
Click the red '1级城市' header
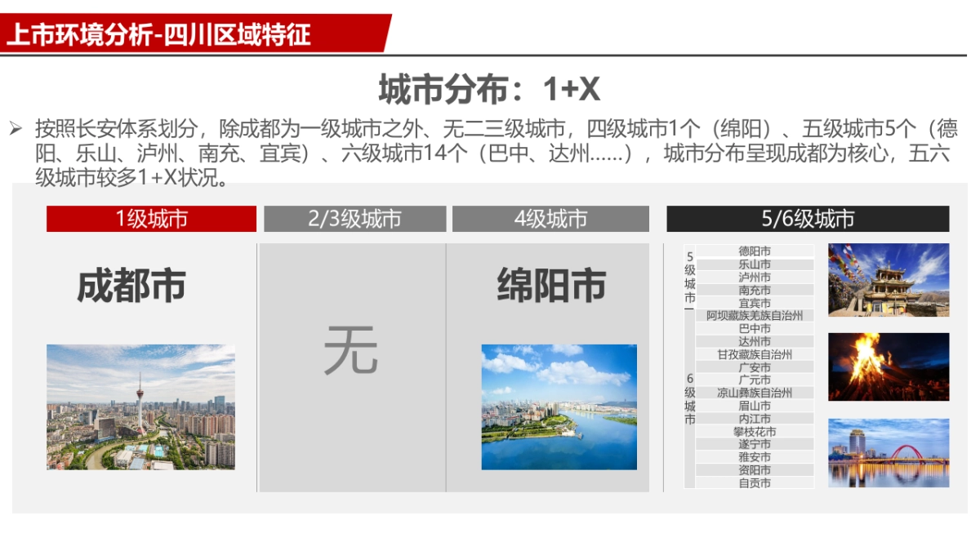(x=152, y=218)
